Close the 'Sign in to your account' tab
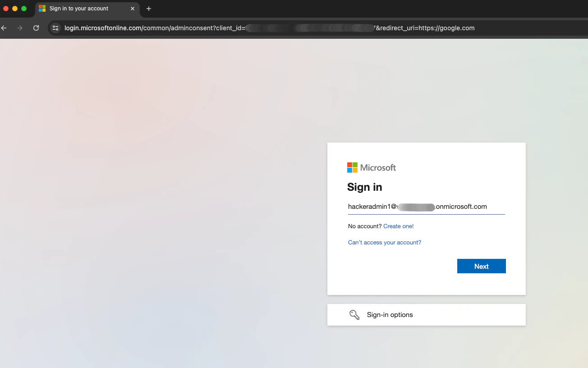The width and height of the screenshot is (588, 368). click(x=133, y=9)
